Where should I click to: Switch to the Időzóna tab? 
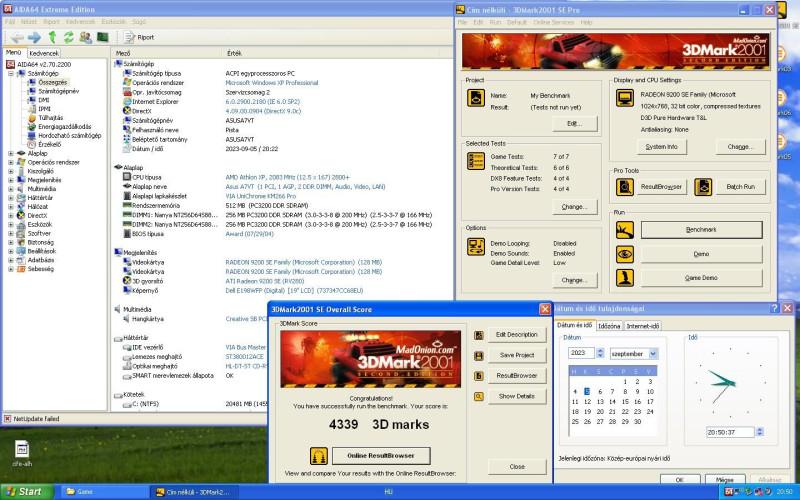[609, 326]
